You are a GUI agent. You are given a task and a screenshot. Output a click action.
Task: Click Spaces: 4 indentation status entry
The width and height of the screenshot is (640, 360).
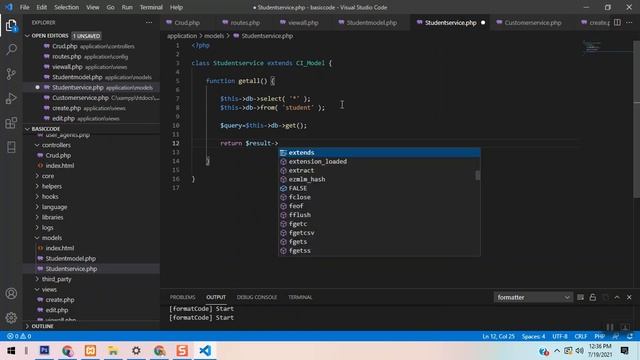[x=533, y=336]
